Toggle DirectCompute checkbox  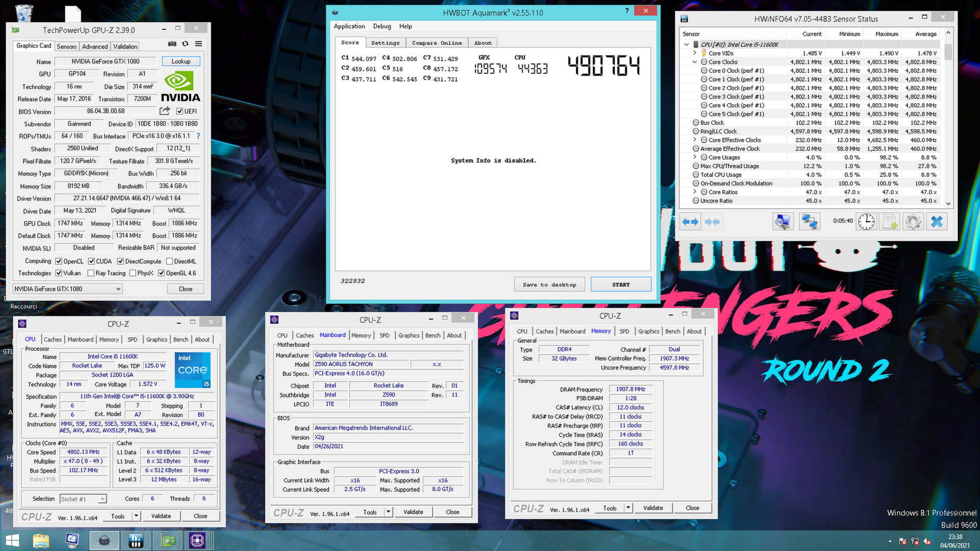(120, 261)
